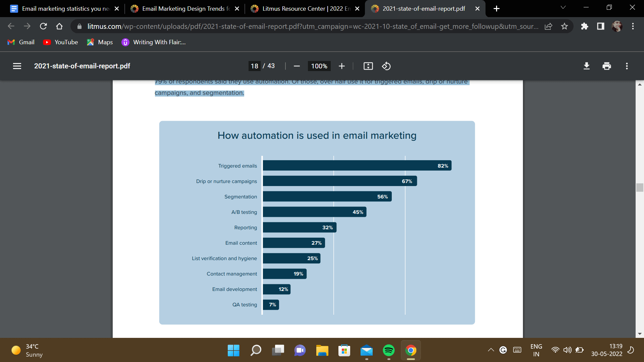Image resolution: width=644 pixels, height=362 pixels.
Task: Click the PDF vertical scrollbar thumb
Action: click(640, 187)
